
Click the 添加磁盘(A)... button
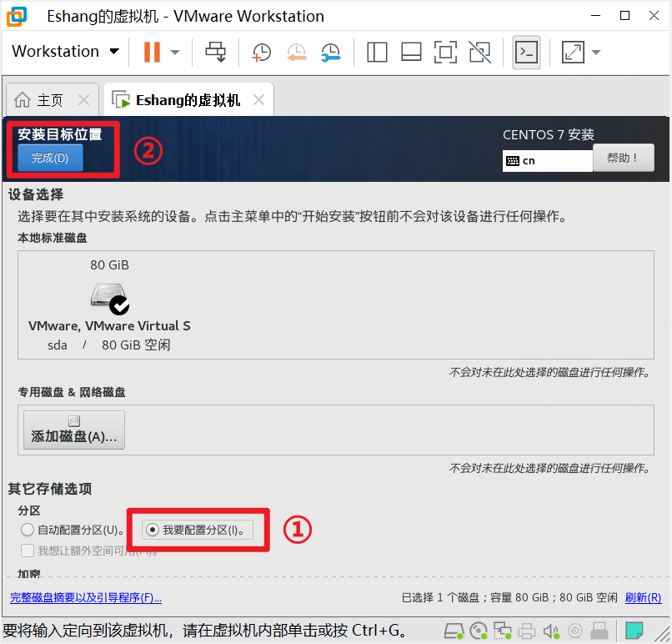(x=73, y=430)
